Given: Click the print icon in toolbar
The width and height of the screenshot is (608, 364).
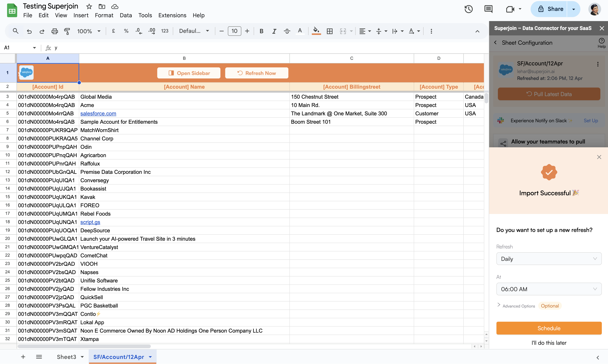Looking at the screenshot, I should [55, 31].
